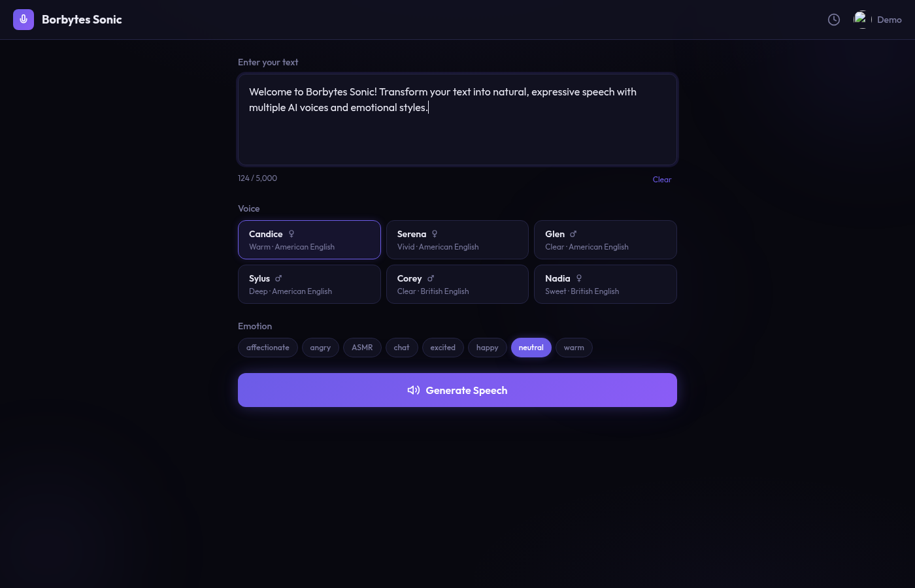Screen dimensions: 915x588
Task: Select the ASMR emotion style
Action: point(362,348)
